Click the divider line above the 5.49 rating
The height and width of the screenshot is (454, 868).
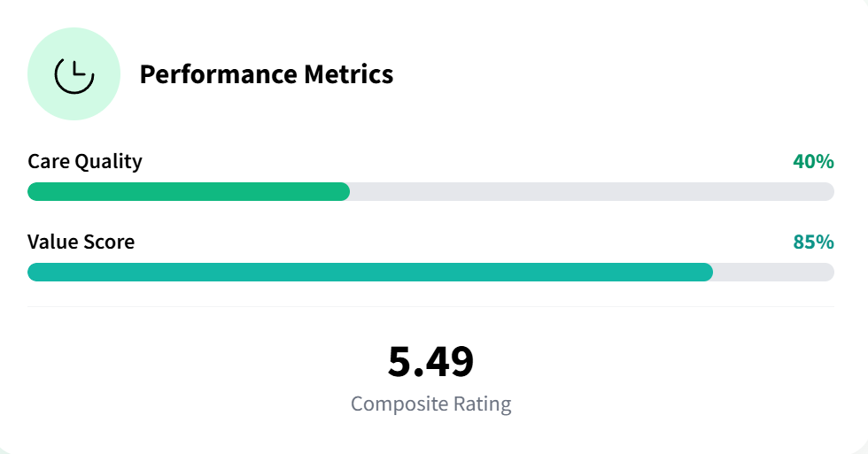[x=430, y=306]
